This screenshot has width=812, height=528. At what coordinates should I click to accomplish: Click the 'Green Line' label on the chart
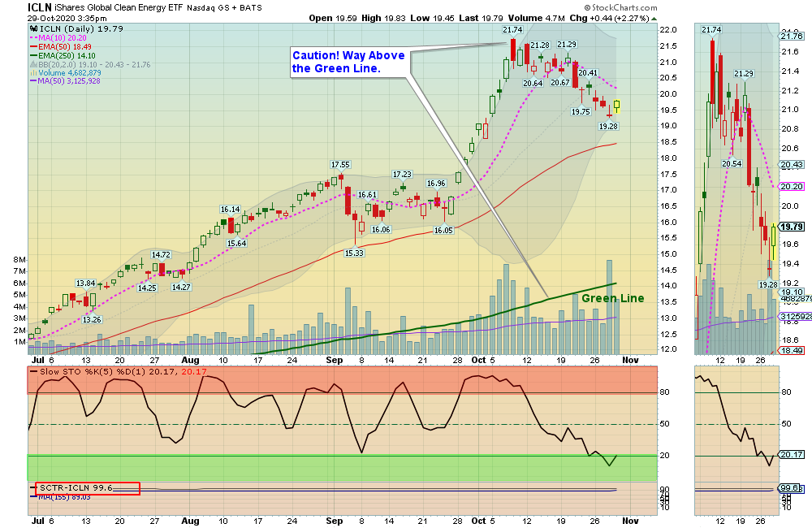click(611, 298)
